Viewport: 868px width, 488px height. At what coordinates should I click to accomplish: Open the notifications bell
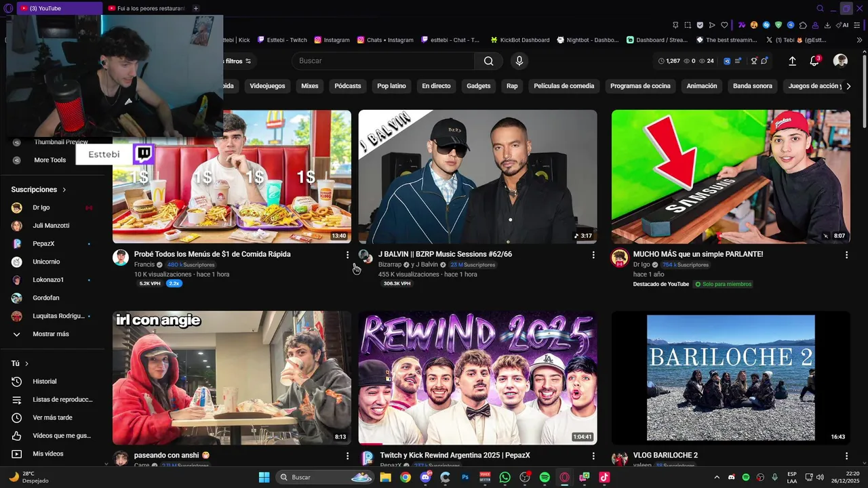point(814,61)
